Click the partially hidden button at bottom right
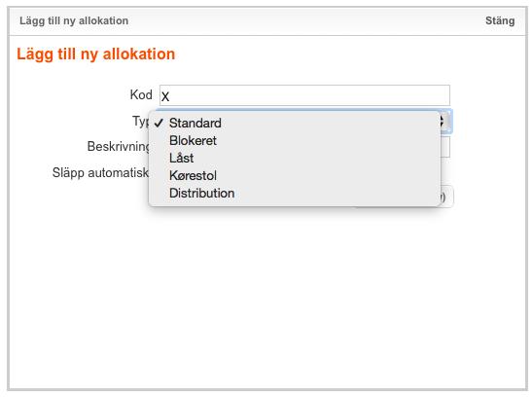This screenshot has width=532, height=397. pos(447,197)
